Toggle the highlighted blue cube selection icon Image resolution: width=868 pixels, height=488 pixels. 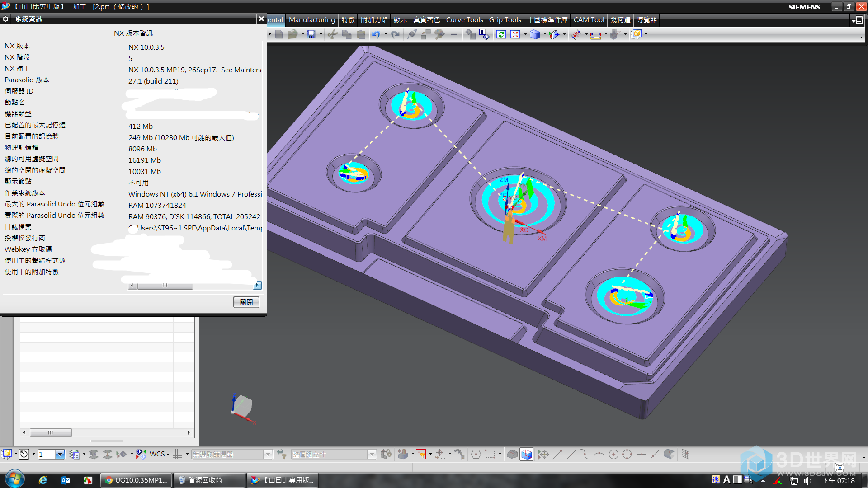526,454
